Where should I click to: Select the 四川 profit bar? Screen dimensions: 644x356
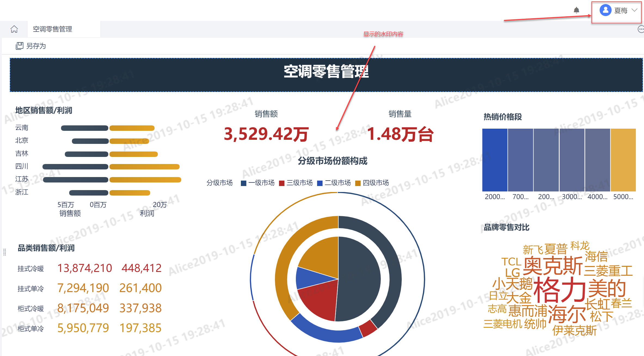tap(144, 167)
